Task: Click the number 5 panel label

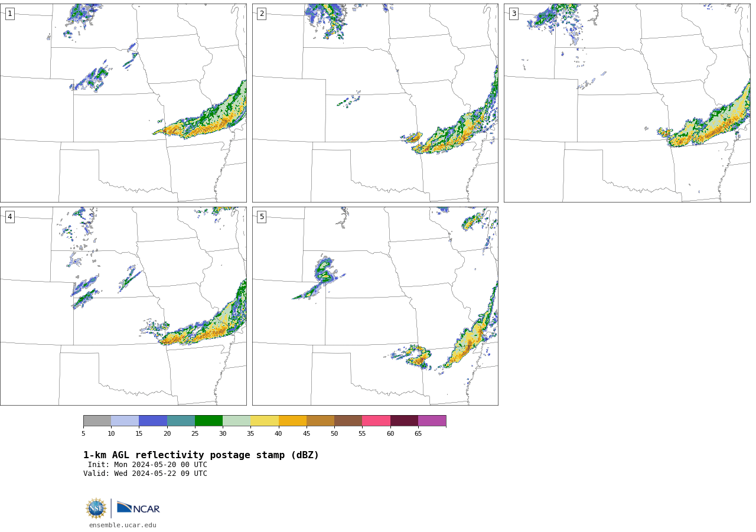Action: point(262,217)
